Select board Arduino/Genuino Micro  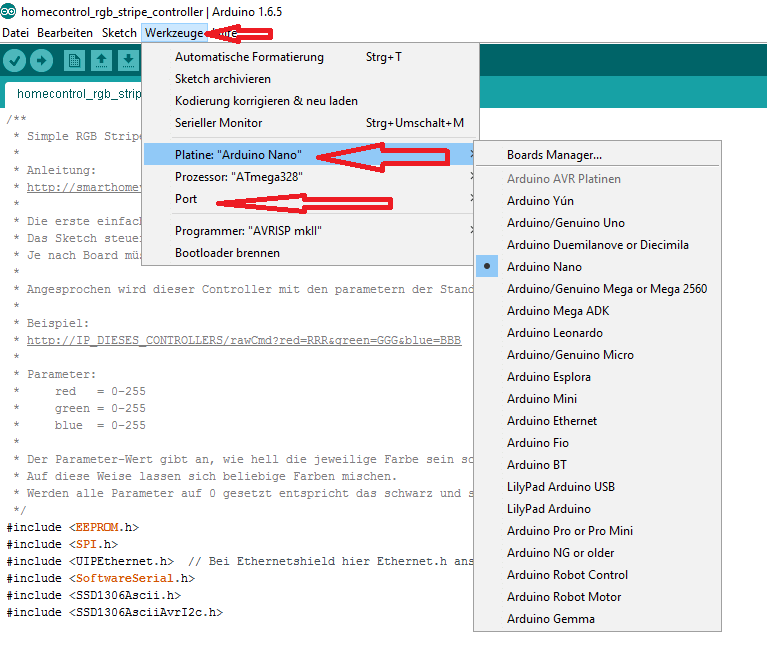tap(597, 355)
